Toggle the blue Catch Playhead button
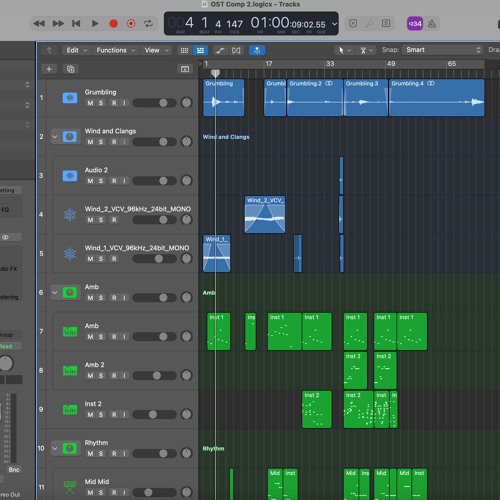This screenshot has height=500, width=500. (x=257, y=50)
